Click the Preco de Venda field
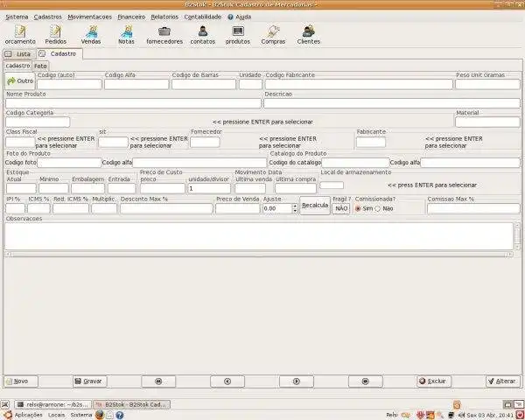Screen dimensions: 525x420 click(x=237, y=208)
